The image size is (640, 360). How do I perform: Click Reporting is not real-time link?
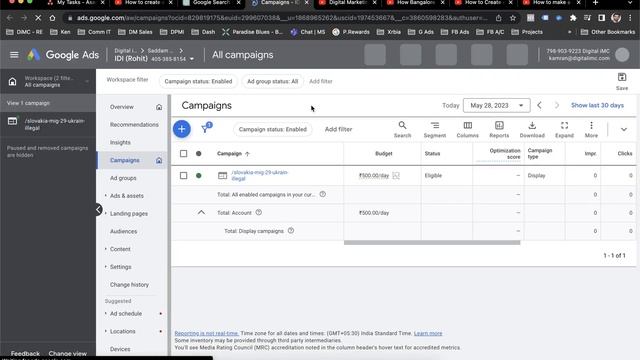207,333
